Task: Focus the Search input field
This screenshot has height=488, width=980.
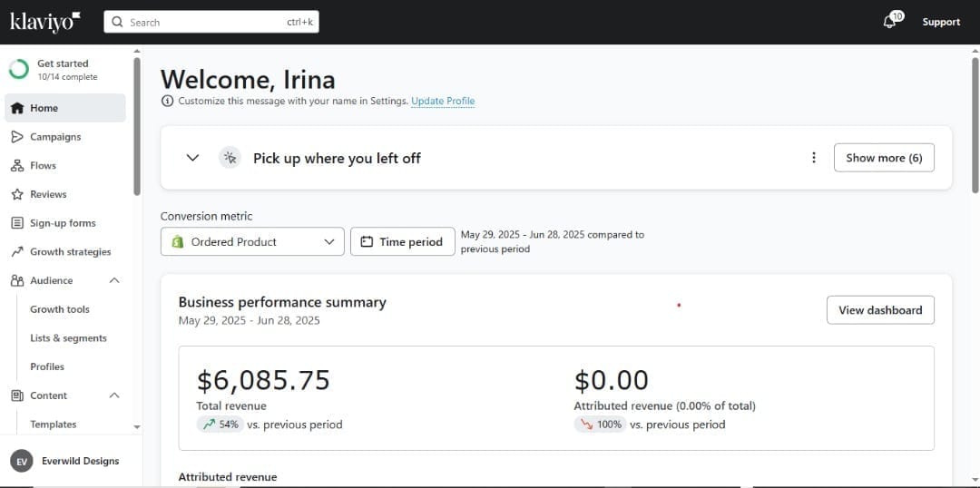Action: point(211,22)
